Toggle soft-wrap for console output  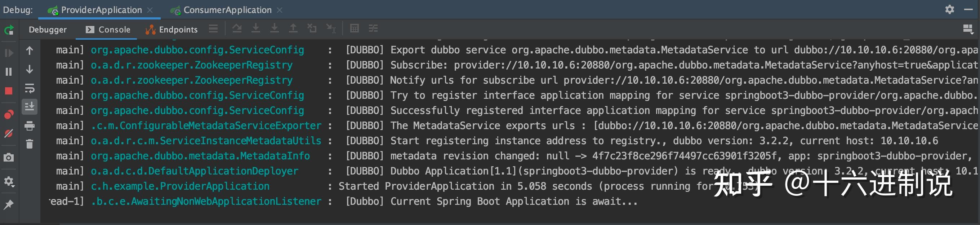[30, 89]
